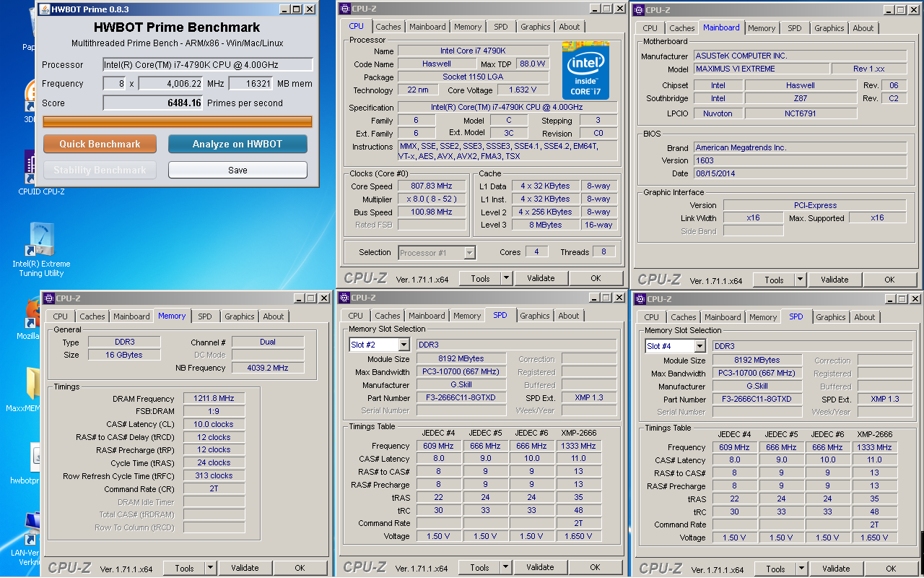Open About tab in the CPU-Z Memory window

coord(274,316)
